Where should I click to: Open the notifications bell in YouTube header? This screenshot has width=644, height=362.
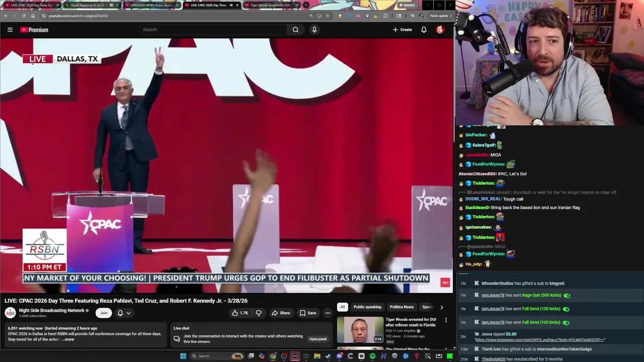click(x=424, y=30)
